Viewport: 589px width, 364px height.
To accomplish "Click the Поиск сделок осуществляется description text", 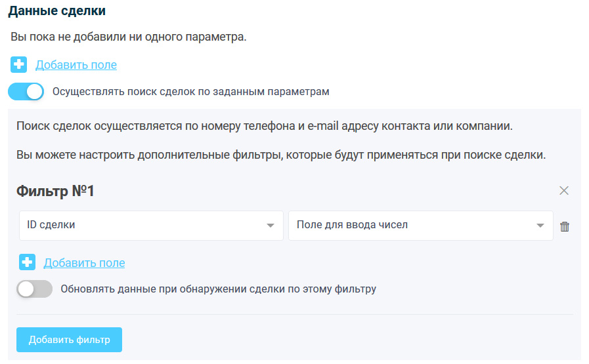I will coord(265,126).
